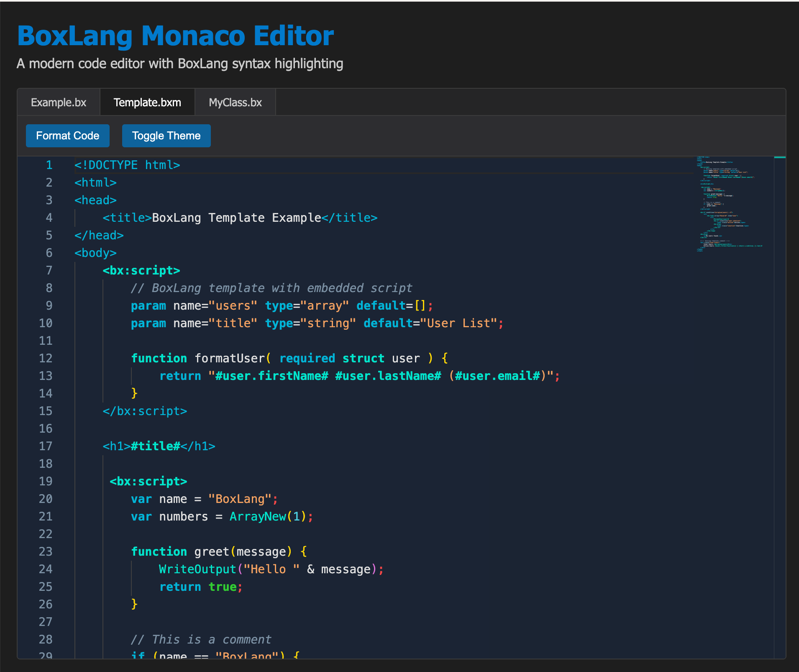Place cursor on the formatUser function name
Image resolution: width=799 pixels, height=672 pixels.
point(230,359)
